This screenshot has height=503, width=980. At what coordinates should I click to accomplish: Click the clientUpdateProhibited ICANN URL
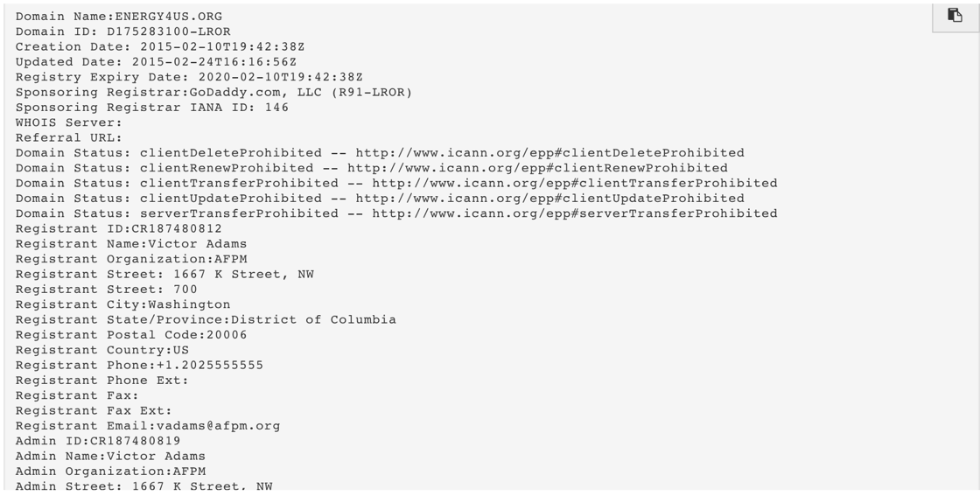[550, 198]
